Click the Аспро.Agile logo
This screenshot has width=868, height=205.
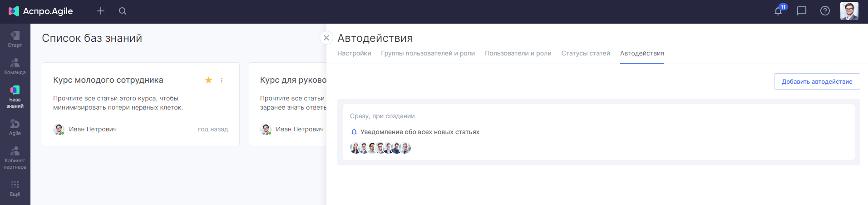(x=41, y=11)
